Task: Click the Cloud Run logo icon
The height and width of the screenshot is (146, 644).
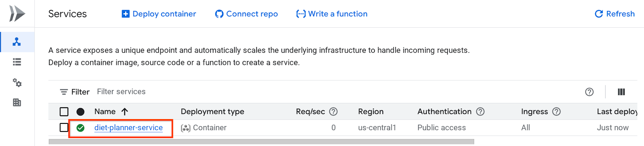Action: click(x=17, y=14)
